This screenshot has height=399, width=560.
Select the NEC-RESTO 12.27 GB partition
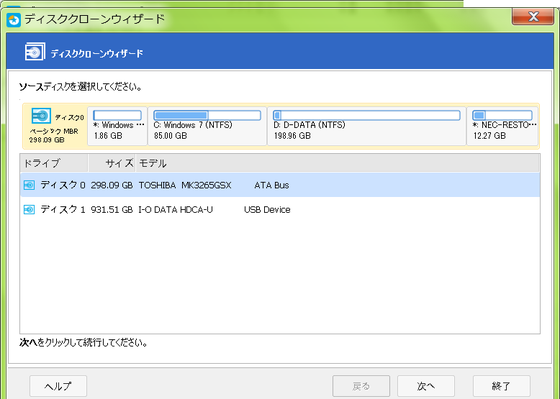pyautogui.click(x=502, y=126)
